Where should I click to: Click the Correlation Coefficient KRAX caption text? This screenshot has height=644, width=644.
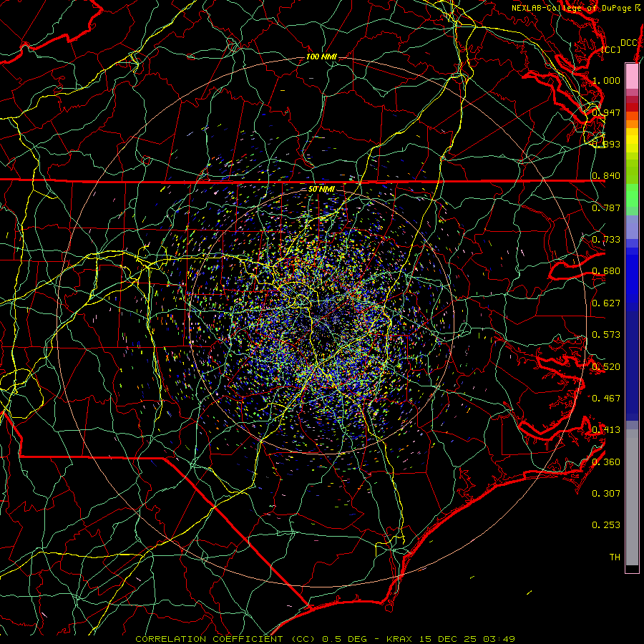tap(326, 639)
